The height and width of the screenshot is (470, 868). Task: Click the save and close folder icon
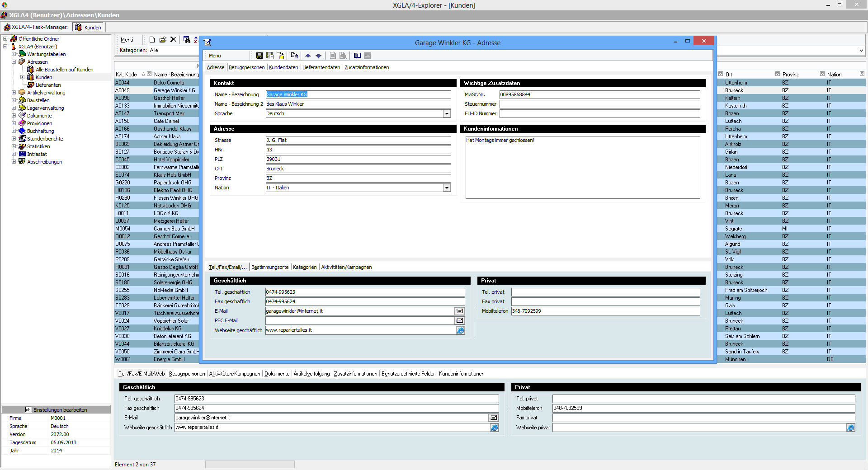tap(280, 56)
